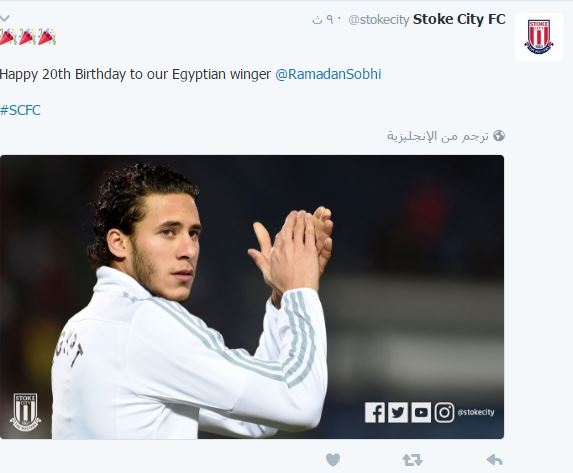Click the @stokecity text inside the photo
The width and height of the screenshot is (573, 473).
(476, 412)
